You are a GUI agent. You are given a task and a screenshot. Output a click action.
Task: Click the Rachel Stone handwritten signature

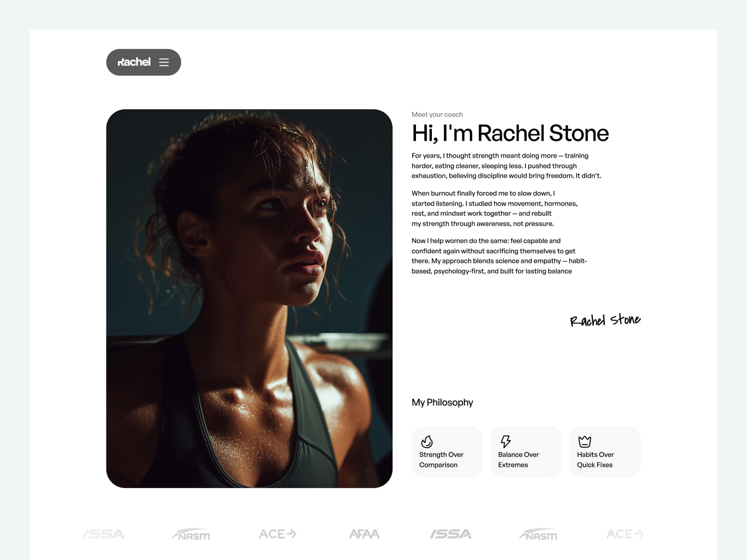point(605,320)
